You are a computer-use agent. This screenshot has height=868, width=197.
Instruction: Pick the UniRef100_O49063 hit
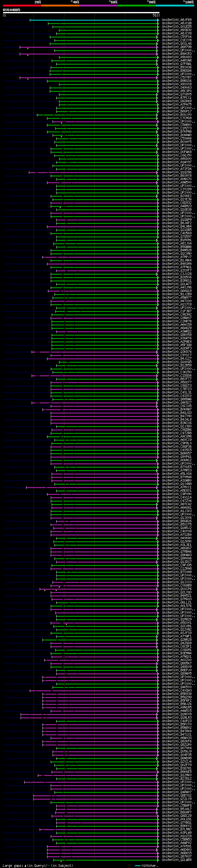[177, 88]
